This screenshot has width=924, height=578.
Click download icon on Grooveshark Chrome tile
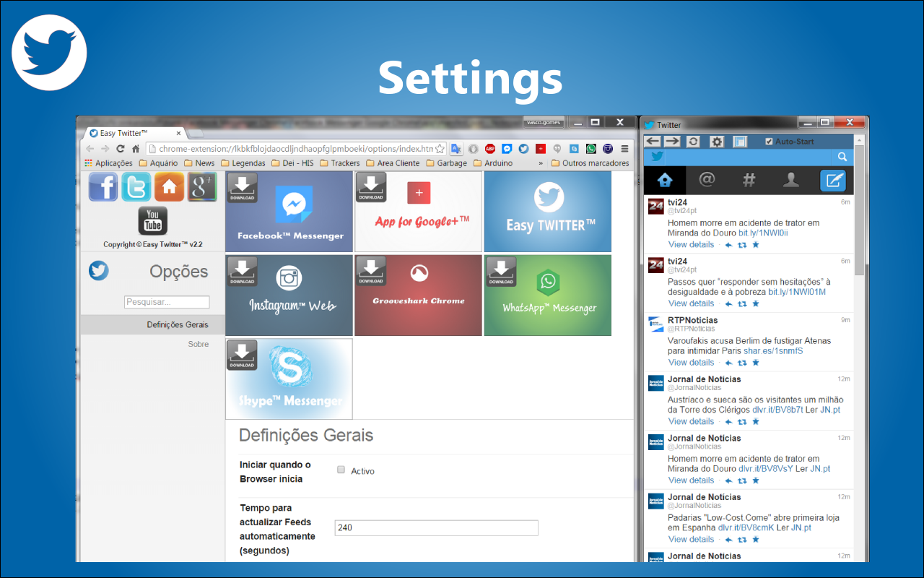point(370,272)
